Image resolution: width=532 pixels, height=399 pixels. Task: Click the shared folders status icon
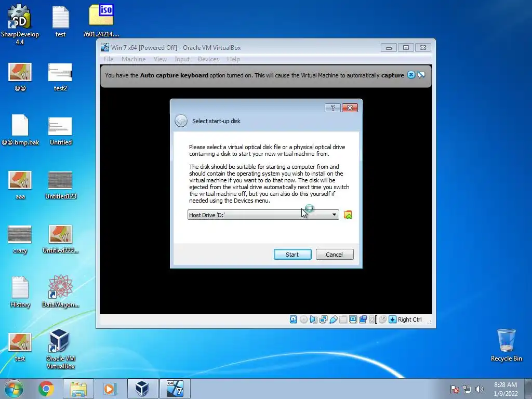[343, 320]
